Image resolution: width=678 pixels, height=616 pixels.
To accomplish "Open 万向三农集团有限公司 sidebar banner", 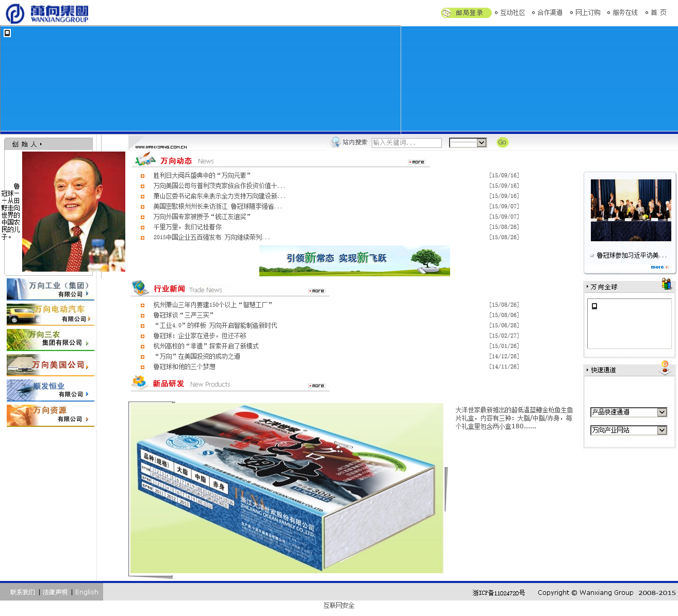I will pos(50,340).
